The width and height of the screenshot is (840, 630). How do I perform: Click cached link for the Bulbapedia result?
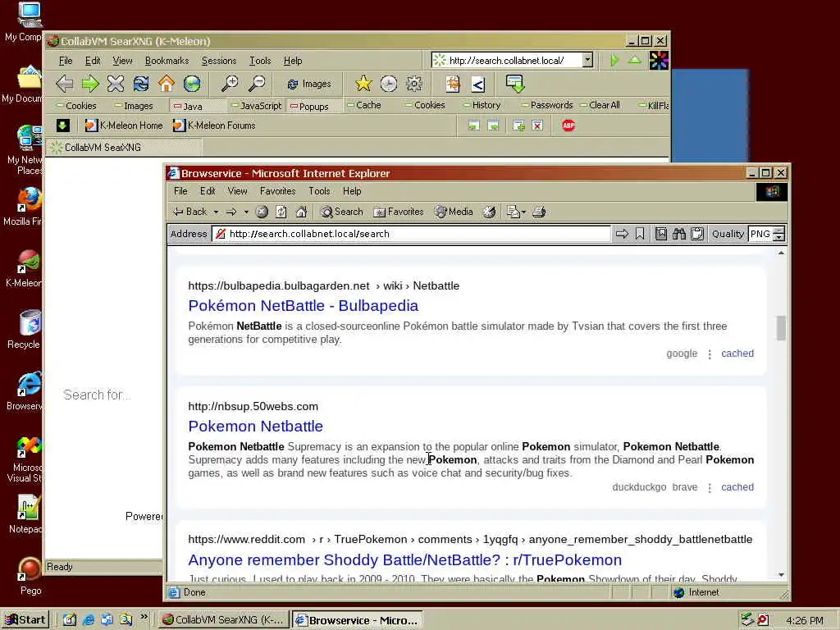click(x=737, y=354)
